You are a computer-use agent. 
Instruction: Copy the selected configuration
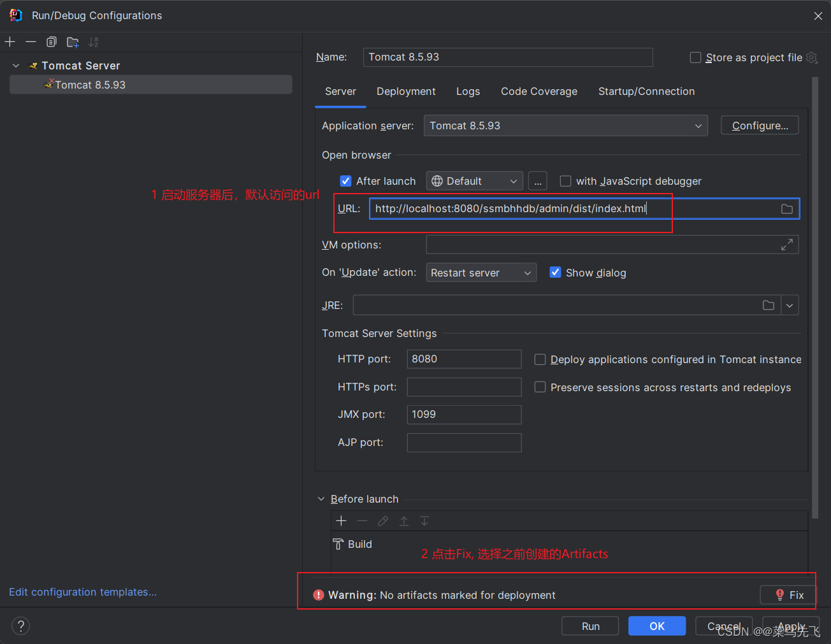[x=52, y=42]
